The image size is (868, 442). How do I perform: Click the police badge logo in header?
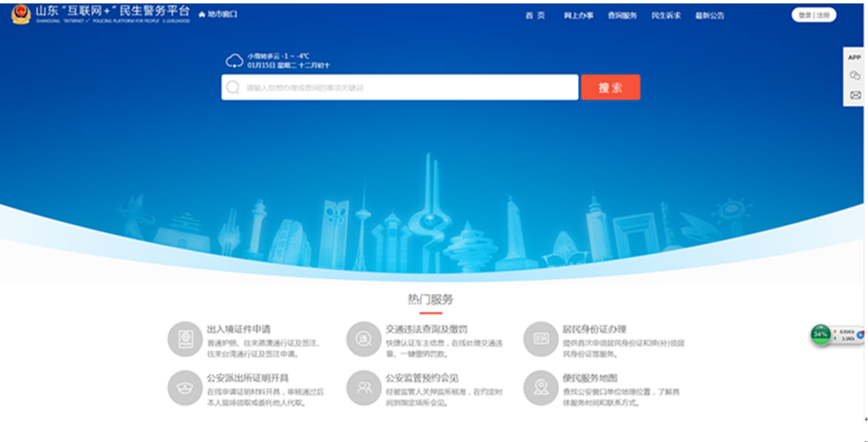20,15
